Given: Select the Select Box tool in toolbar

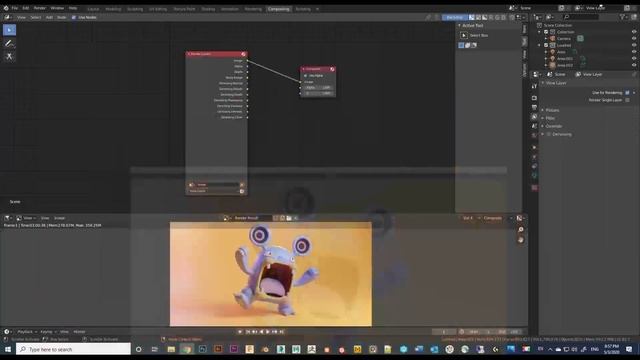Looking at the screenshot, I should (x=9, y=30).
